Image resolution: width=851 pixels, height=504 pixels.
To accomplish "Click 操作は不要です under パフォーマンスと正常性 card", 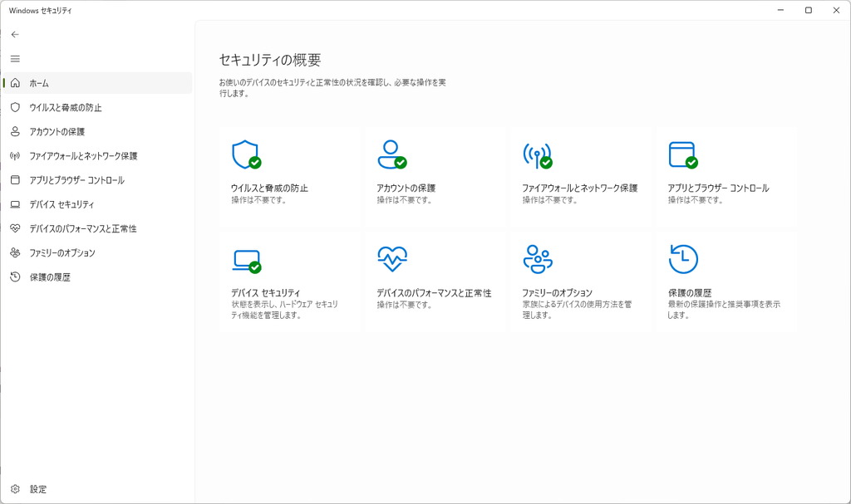I will [x=405, y=305].
